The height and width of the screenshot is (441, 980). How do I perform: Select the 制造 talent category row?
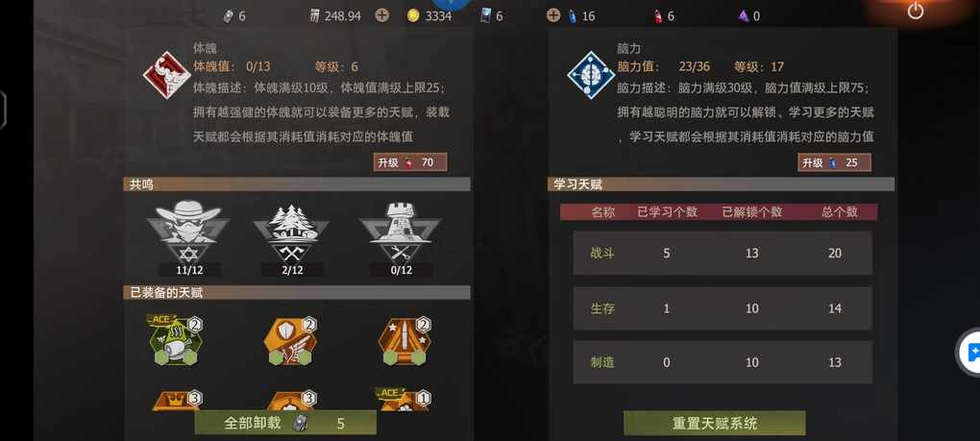coord(723,362)
